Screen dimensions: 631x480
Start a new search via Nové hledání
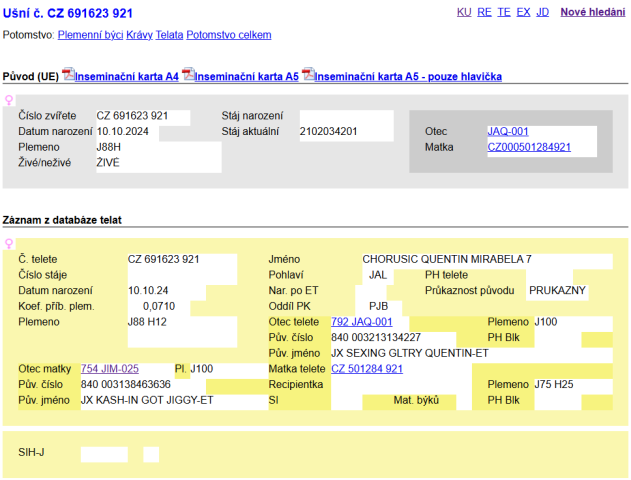pos(592,12)
